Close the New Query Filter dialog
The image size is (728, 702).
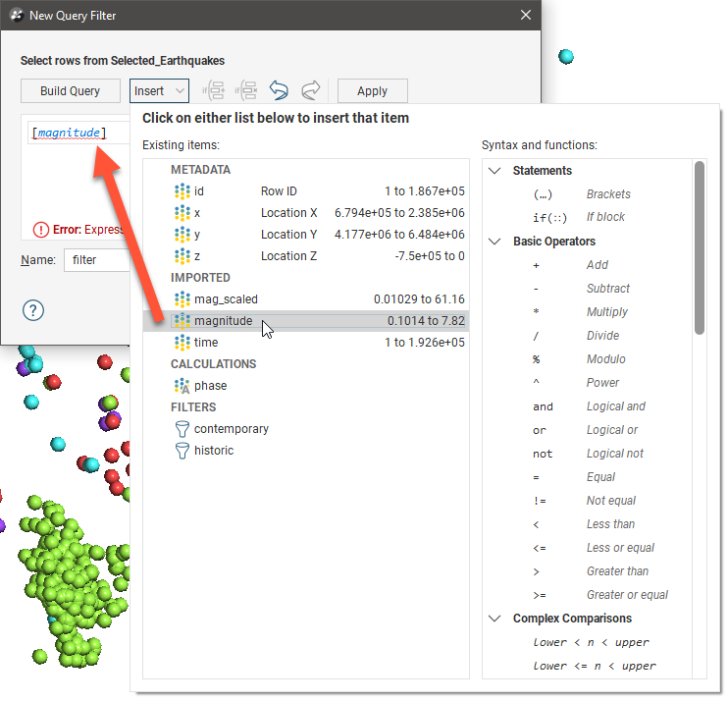click(525, 16)
